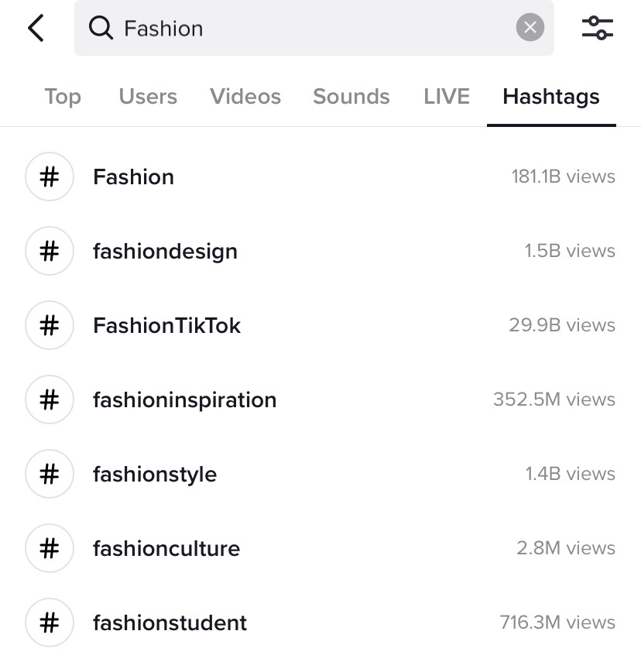
Task: Click the fashionculture hashtag entry
Action: click(166, 548)
